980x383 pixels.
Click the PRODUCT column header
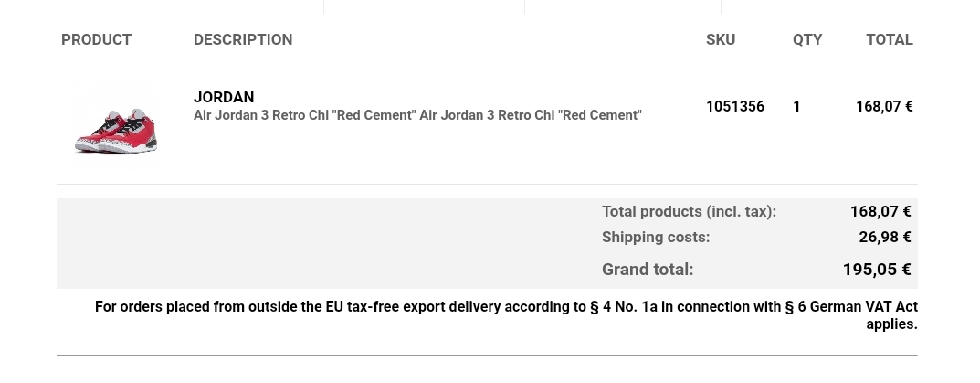(96, 39)
